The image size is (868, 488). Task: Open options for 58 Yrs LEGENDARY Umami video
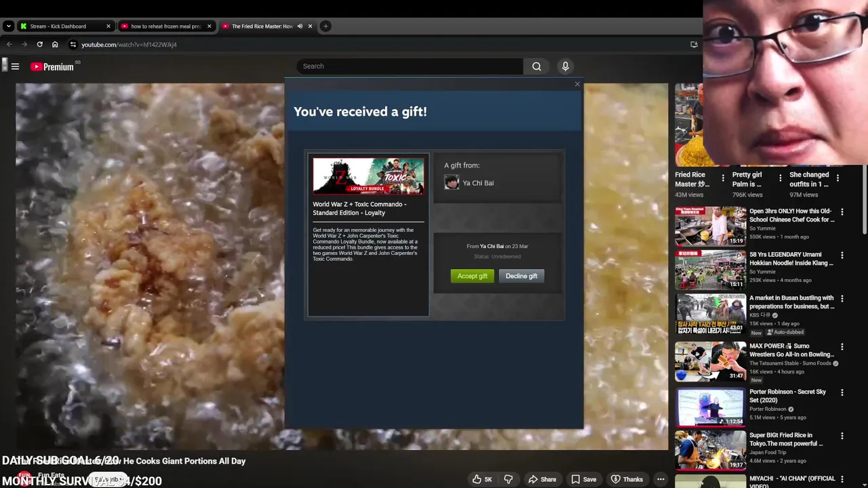(x=842, y=256)
